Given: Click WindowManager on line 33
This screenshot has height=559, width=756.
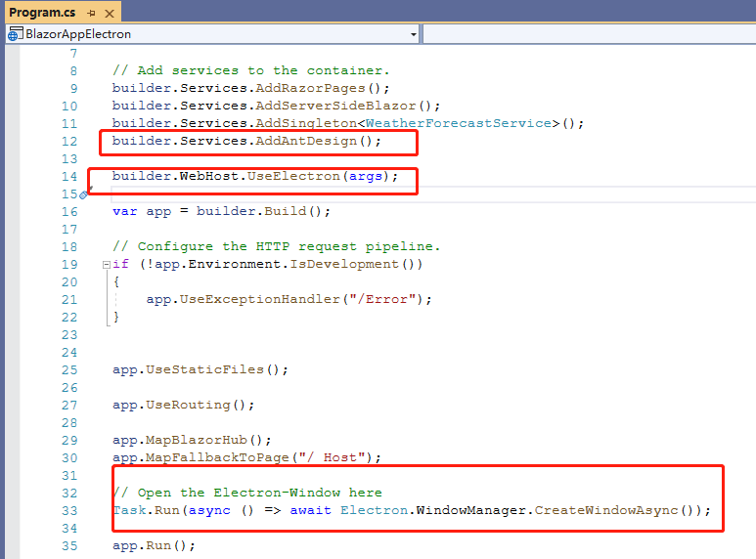Looking at the screenshot, I should (470, 510).
